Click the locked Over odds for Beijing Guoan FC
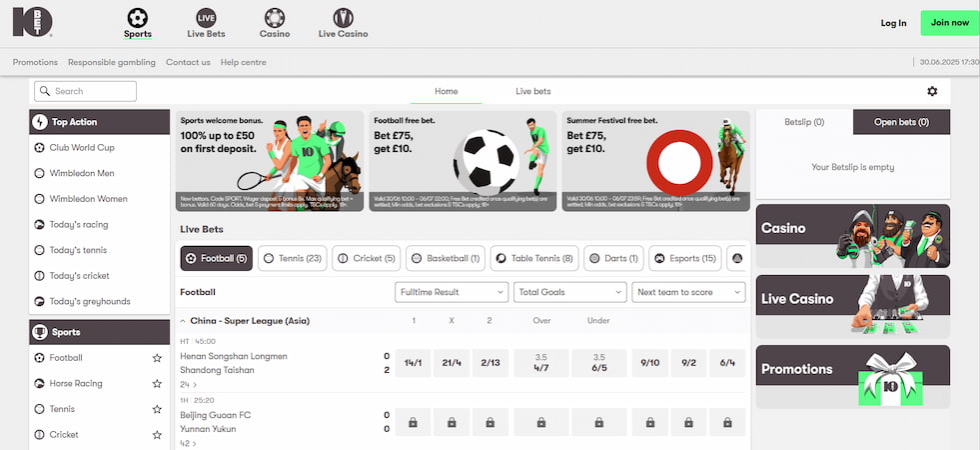Viewport: 980px width, 450px height. 541,422
